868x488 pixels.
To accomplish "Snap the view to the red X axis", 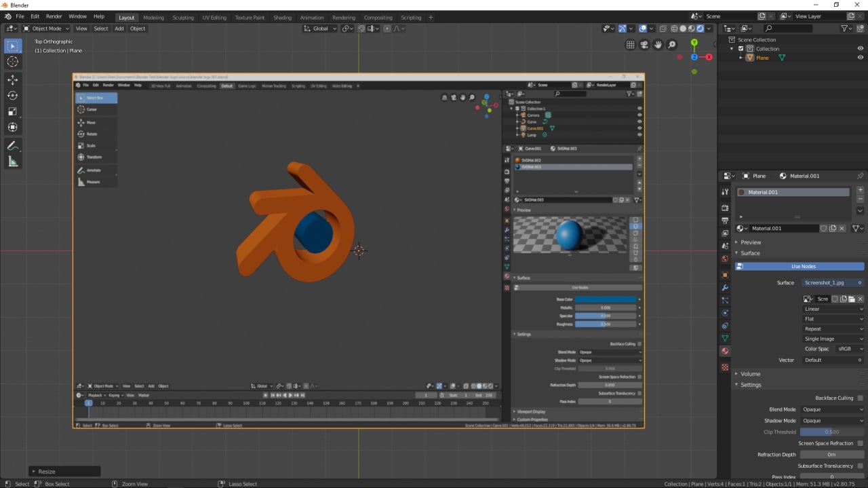I will tap(709, 57).
